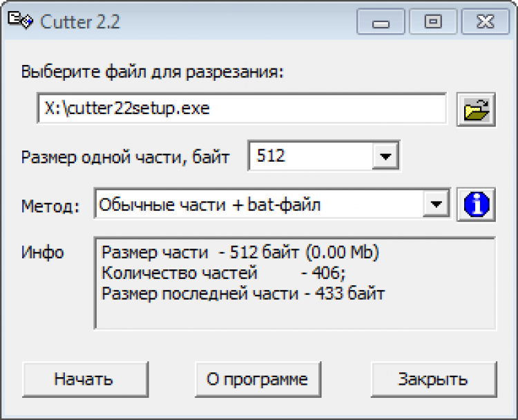The height and width of the screenshot is (420, 518).
Task: Click the 'Размер одной части, байт' label
Action: coord(125,157)
